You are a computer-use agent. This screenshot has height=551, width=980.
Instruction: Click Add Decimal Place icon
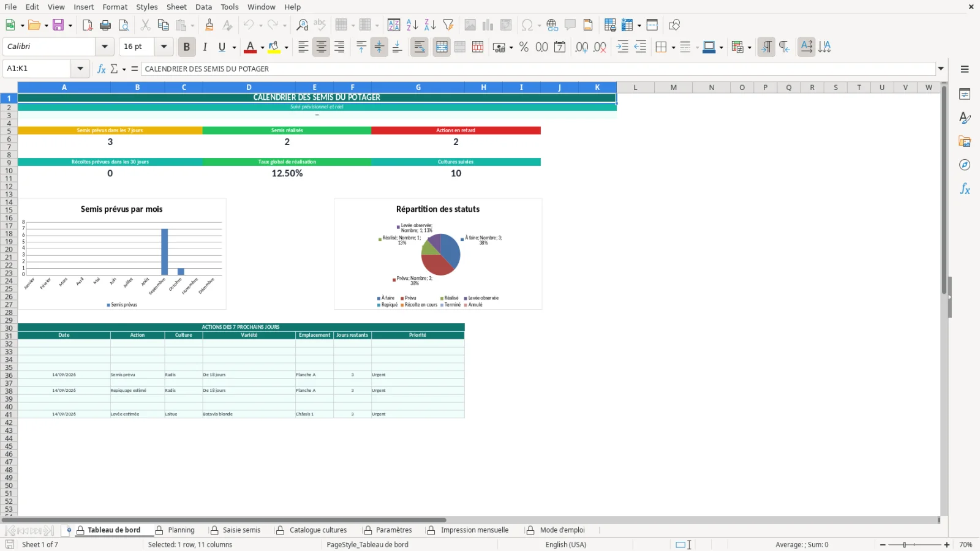coord(582,47)
